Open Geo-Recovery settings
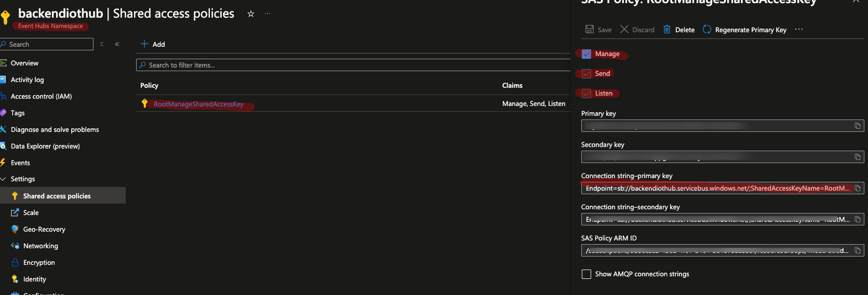This screenshot has width=868, height=295. click(x=44, y=229)
